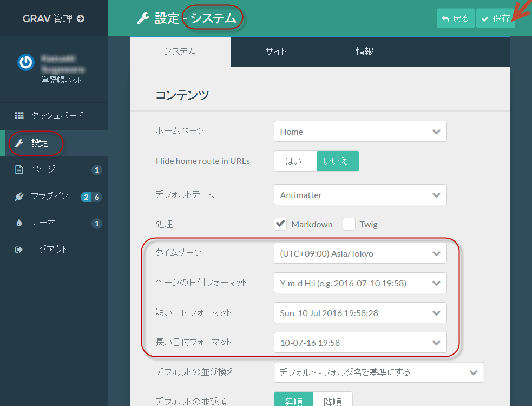532x406 pixels.
Task: Open the タイムゾーン dropdown
Action: pos(360,253)
